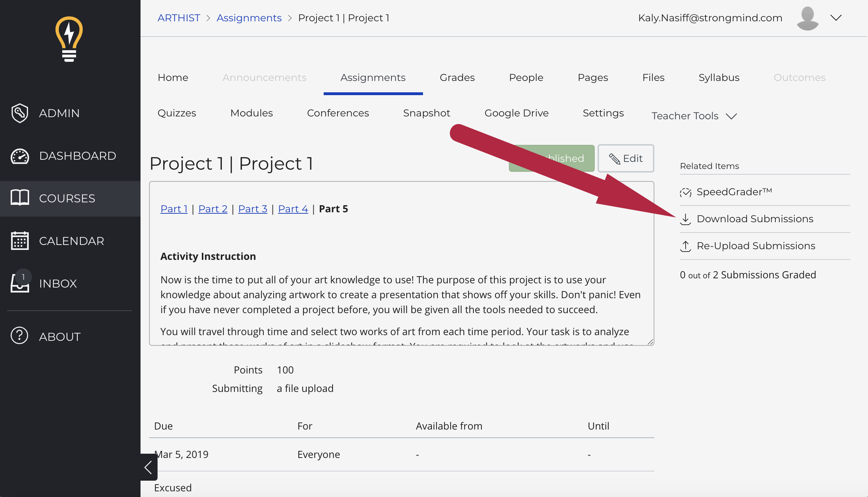Click the Admin sidebar icon

(x=20, y=113)
